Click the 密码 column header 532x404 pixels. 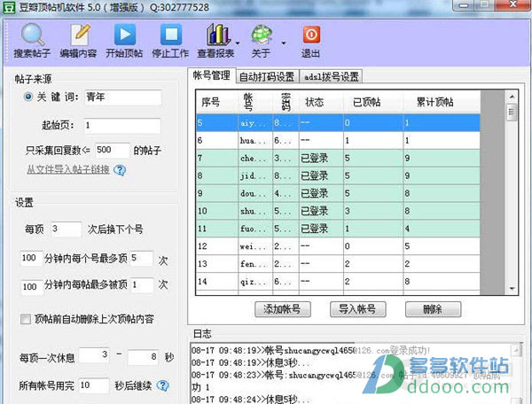coord(286,102)
